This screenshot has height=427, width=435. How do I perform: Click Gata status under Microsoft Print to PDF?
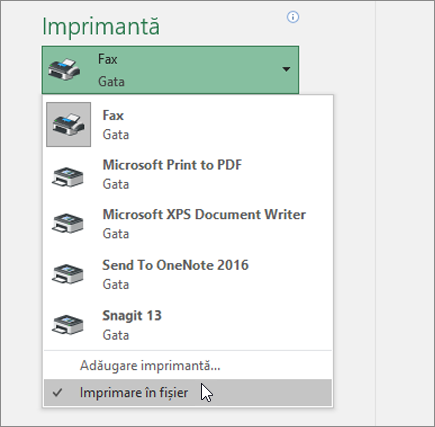point(116,184)
